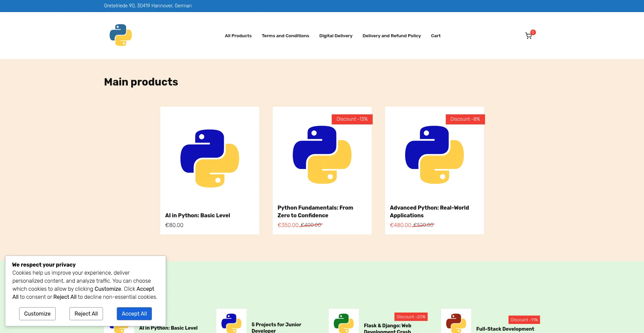
Task: Open Advanced Python: Real-World Applications title
Action: click(429, 212)
